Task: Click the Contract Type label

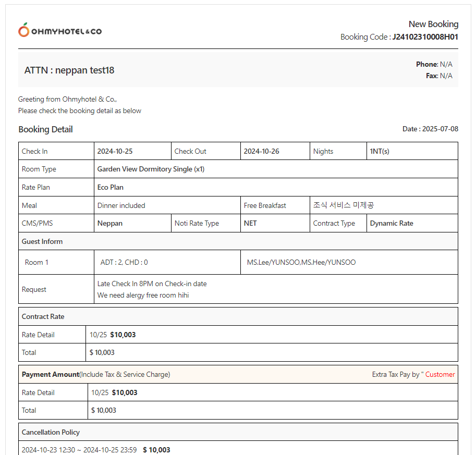Action: tap(334, 224)
